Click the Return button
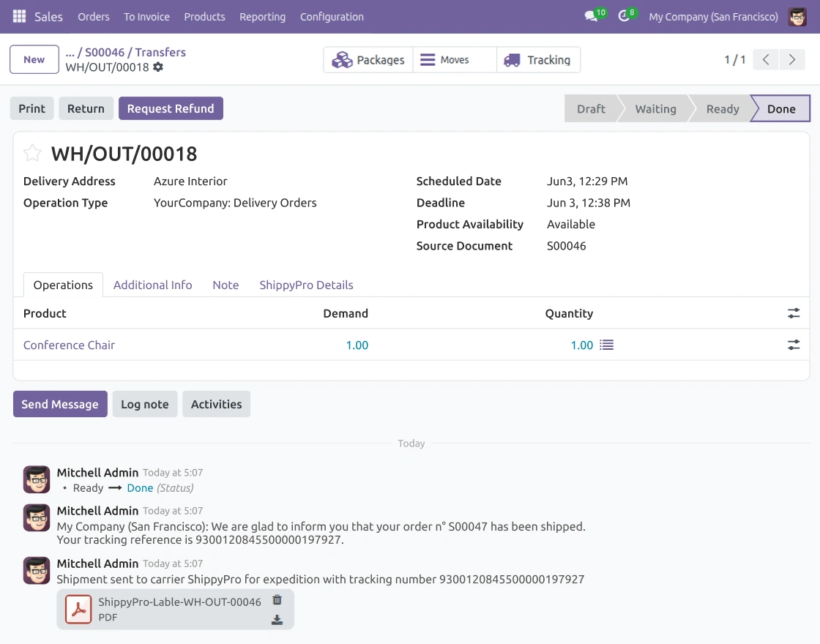 [86, 108]
